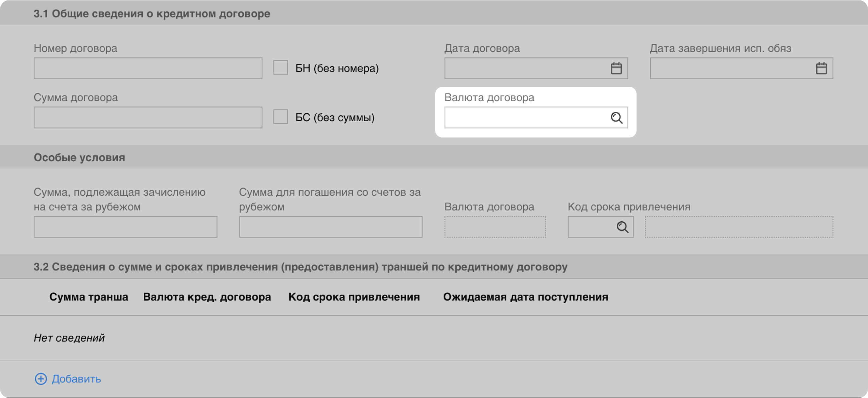Click Сумма для погашения со счетов field
The height and width of the screenshot is (398, 868).
pos(331,227)
